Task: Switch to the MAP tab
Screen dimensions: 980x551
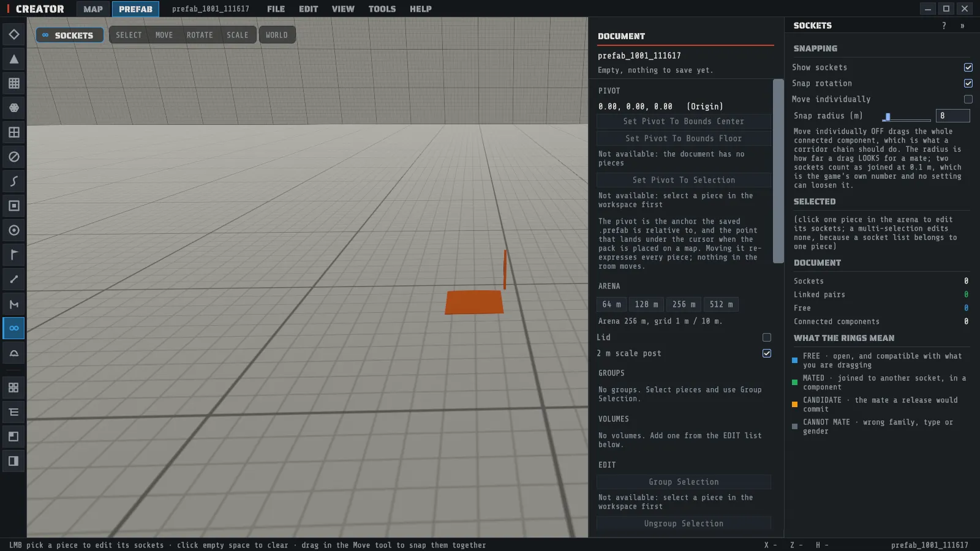Action: click(93, 9)
